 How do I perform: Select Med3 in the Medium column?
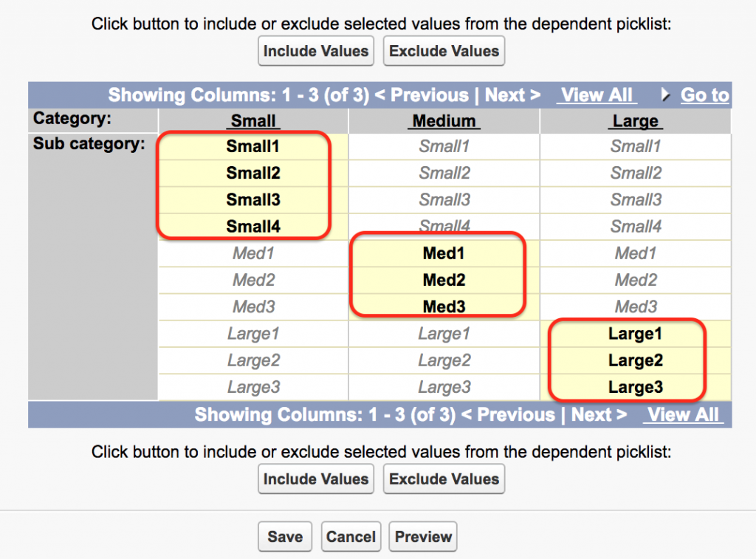coord(444,306)
